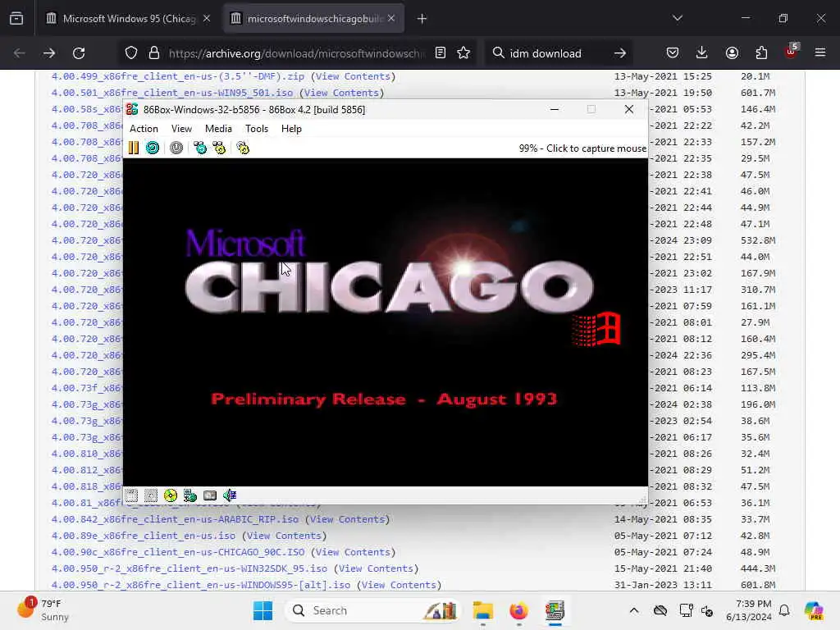Click the ACPI shutdown power icon
This screenshot has width=840, height=630.
(176, 148)
